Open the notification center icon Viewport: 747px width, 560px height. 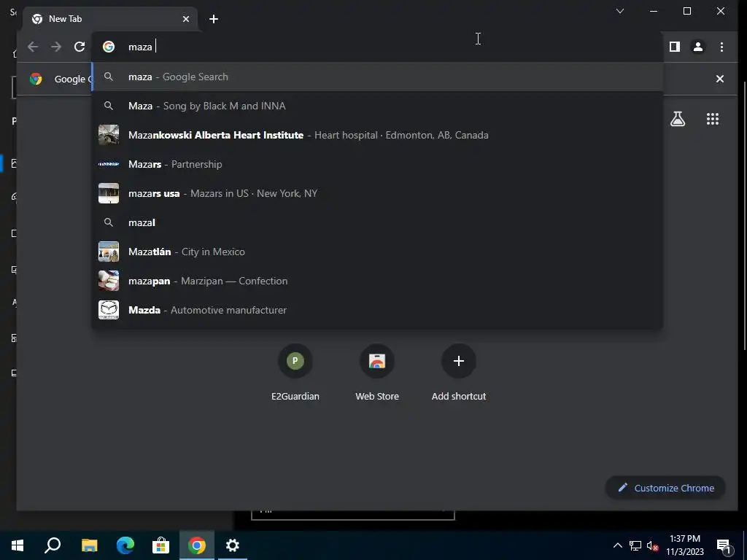pos(724,545)
